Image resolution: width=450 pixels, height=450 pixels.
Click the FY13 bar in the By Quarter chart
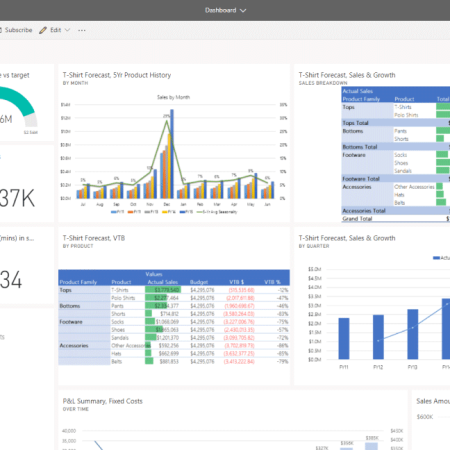(x=413, y=334)
